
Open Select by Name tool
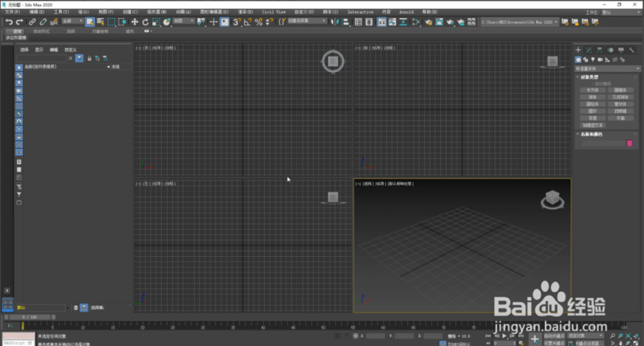100,22
